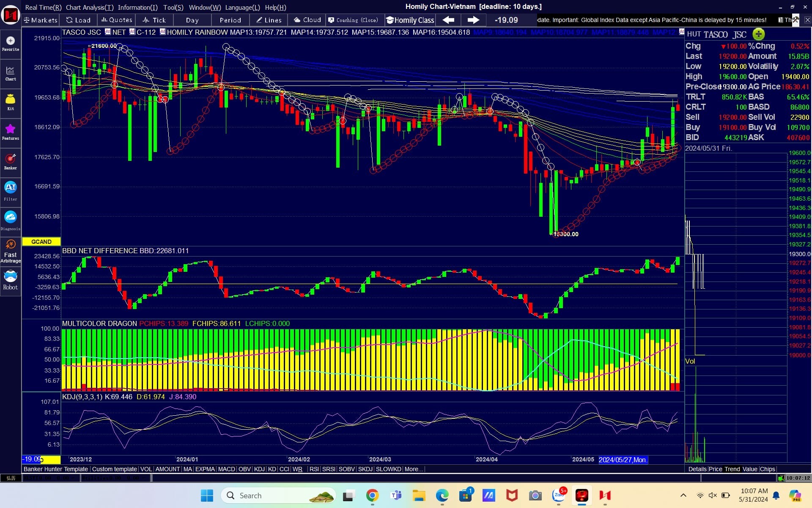This screenshot has width=812, height=508.
Task: Switch indicator to EXPMA tab
Action: click(x=205, y=469)
